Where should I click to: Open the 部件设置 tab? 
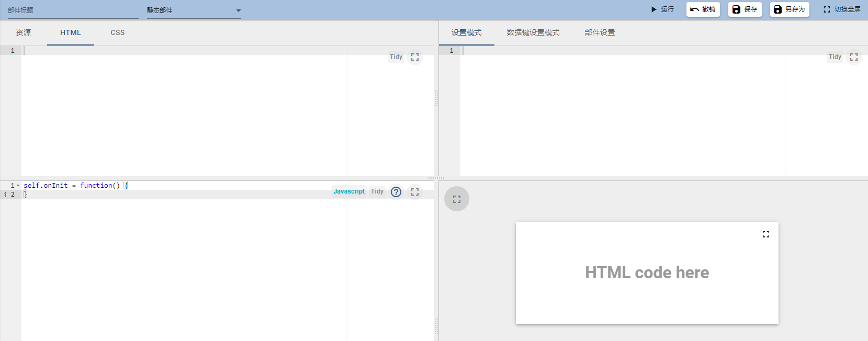pyautogui.click(x=600, y=32)
